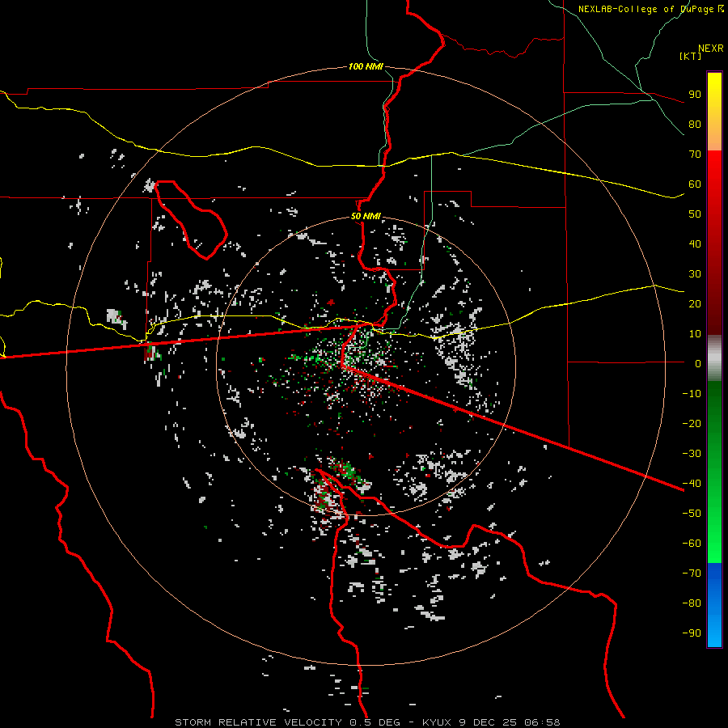Click the -50 scale value

pyautogui.click(x=692, y=514)
